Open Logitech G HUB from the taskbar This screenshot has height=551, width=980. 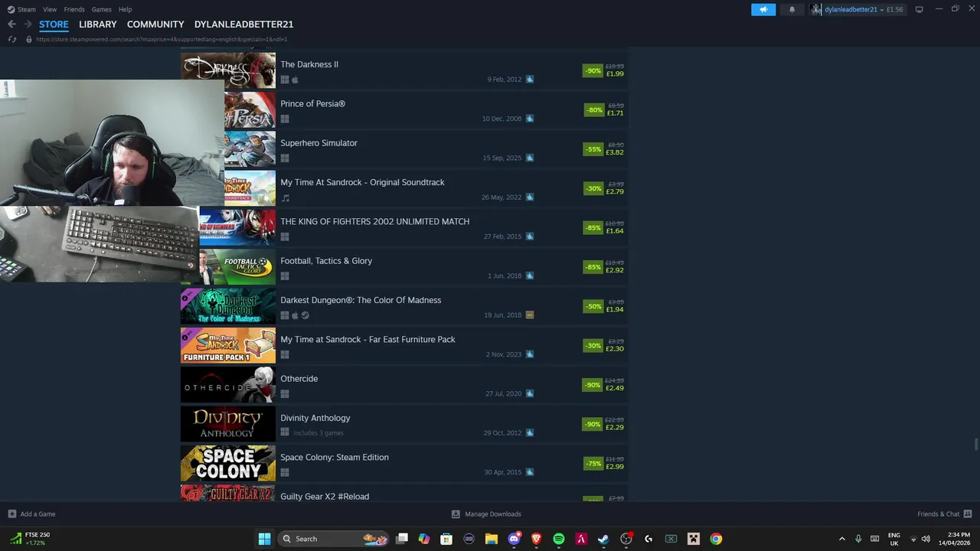pos(648,539)
